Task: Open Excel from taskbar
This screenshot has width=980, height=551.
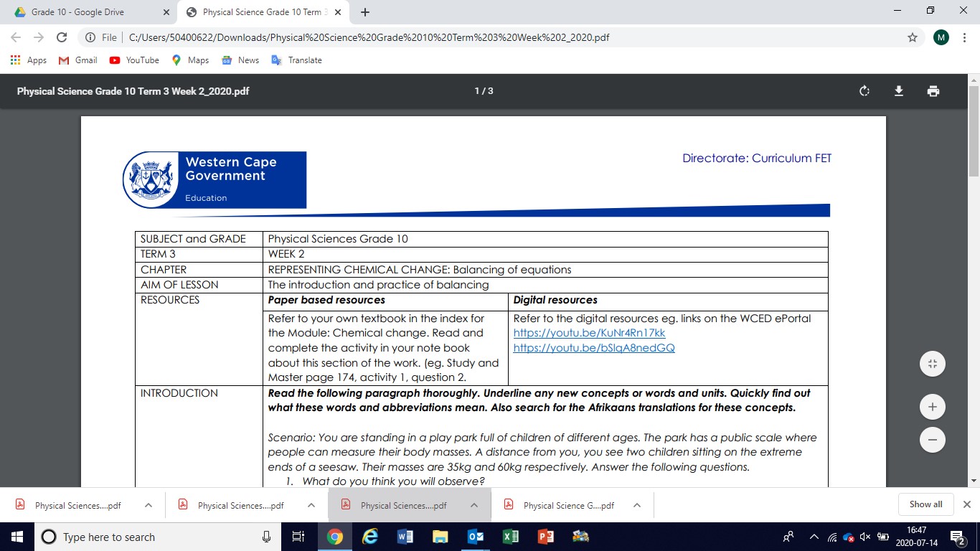Action: 510,537
